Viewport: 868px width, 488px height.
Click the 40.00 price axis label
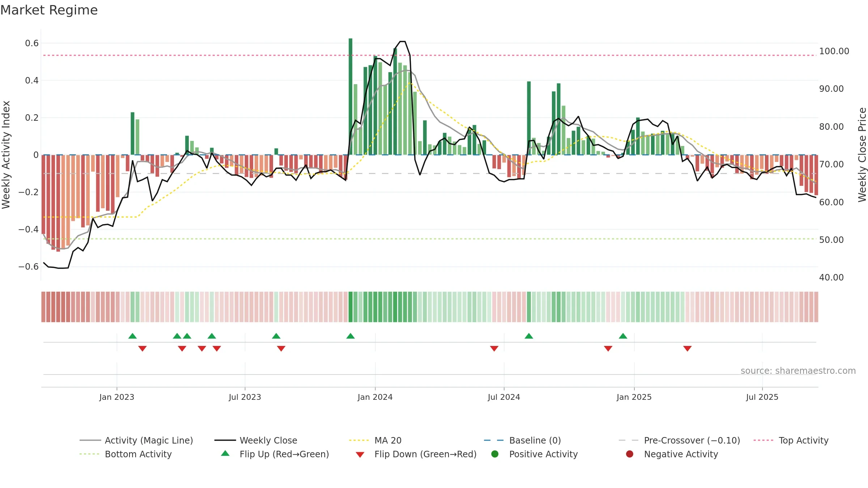(831, 278)
